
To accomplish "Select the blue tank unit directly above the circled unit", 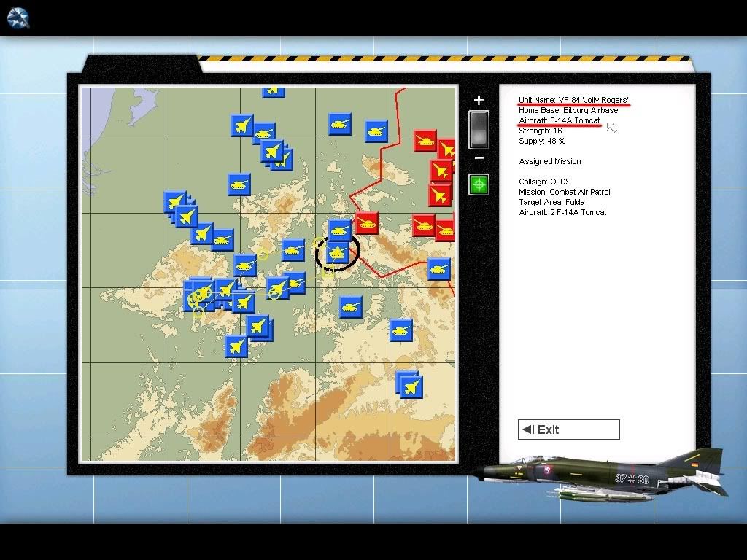I will tap(340, 230).
